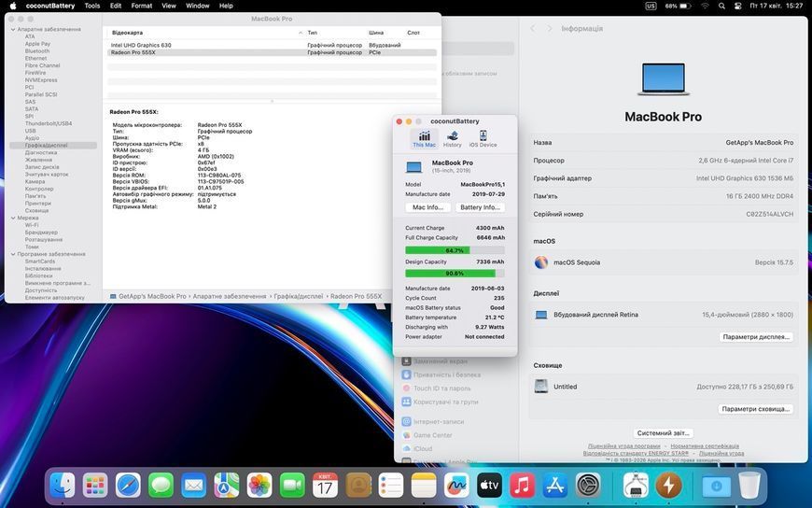Collapse the Програмне забезпечення tree section

pyautogui.click(x=13, y=255)
